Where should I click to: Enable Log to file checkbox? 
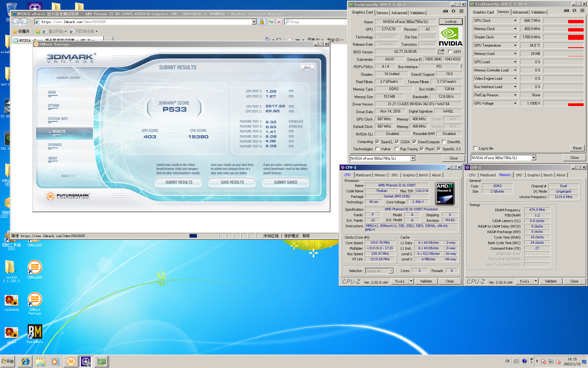475,148
